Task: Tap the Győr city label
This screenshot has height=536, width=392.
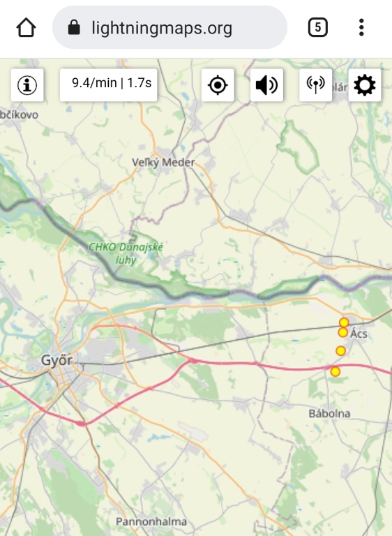Action: [x=56, y=360]
